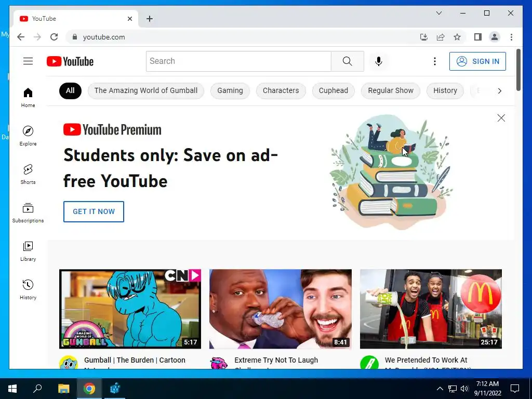Reload the youtube.com page
532x399 pixels.
(54, 37)
